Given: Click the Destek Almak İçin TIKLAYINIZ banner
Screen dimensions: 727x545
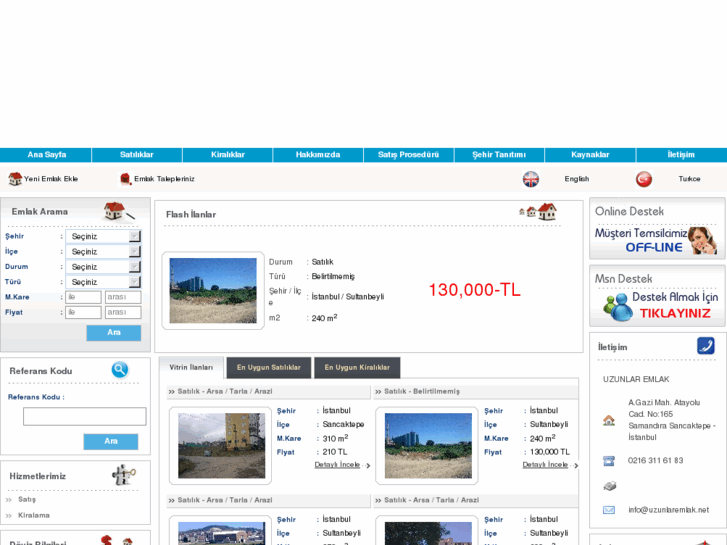Looking at the screenshot, I should coord(660,306).
